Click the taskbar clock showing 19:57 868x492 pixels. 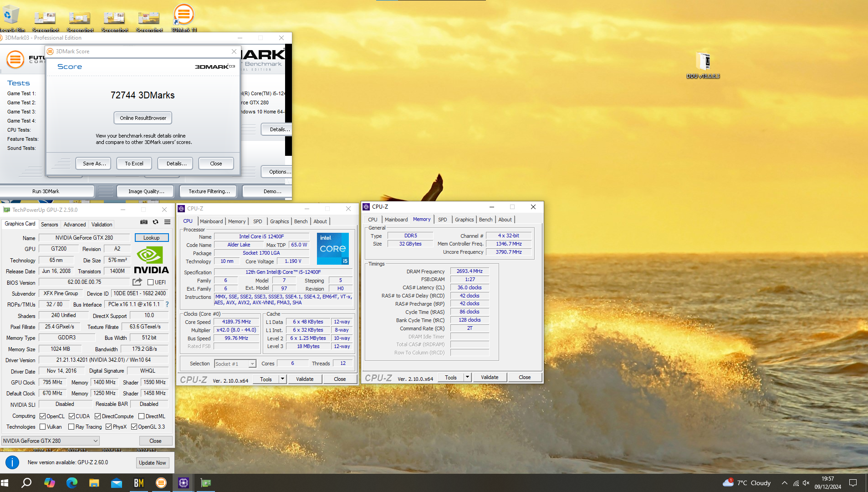click(x=827, y=483)
